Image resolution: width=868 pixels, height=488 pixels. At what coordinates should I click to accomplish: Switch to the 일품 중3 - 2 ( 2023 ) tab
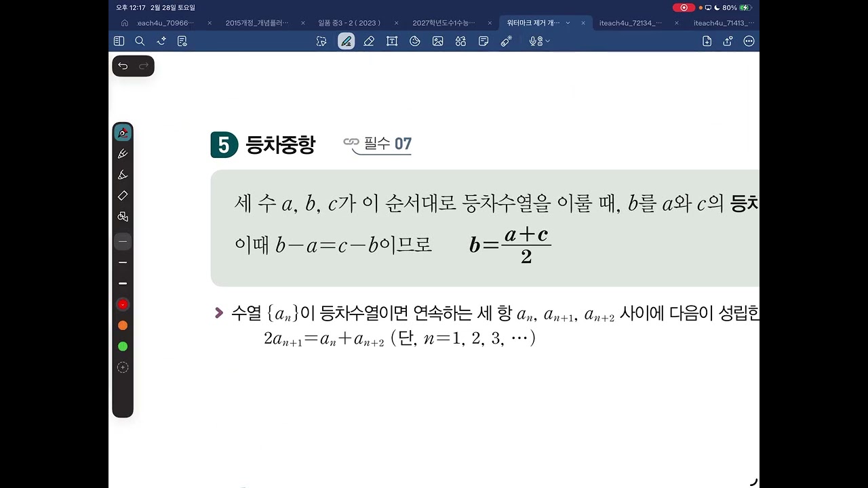[x=349, y=23]
